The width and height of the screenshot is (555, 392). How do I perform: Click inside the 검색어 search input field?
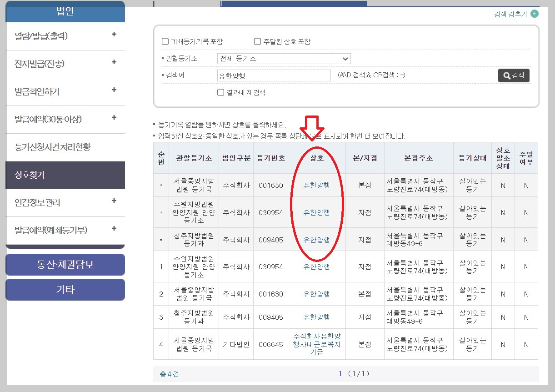coord(273,75)
